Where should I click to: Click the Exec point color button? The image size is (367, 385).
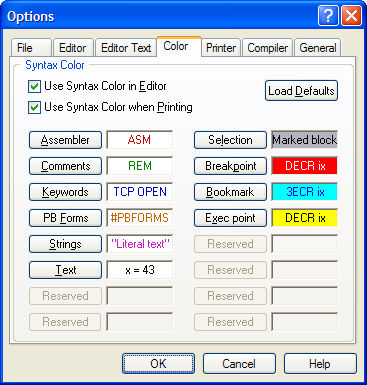point(230,218)
